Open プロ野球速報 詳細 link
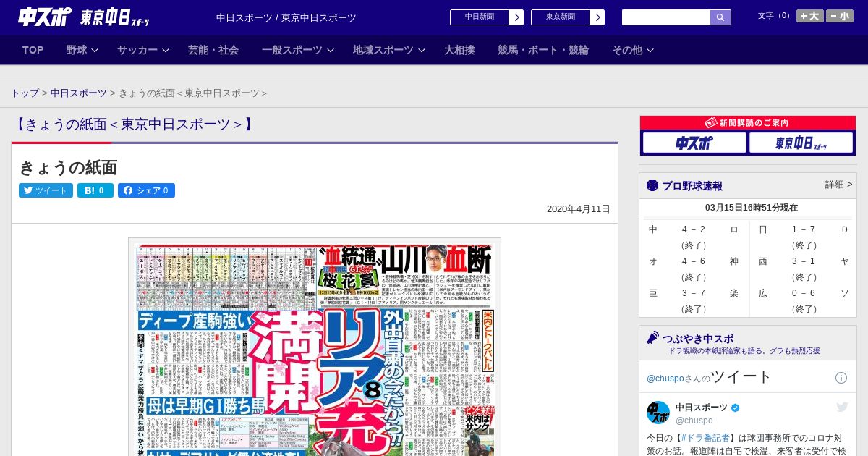 [838, 185]
